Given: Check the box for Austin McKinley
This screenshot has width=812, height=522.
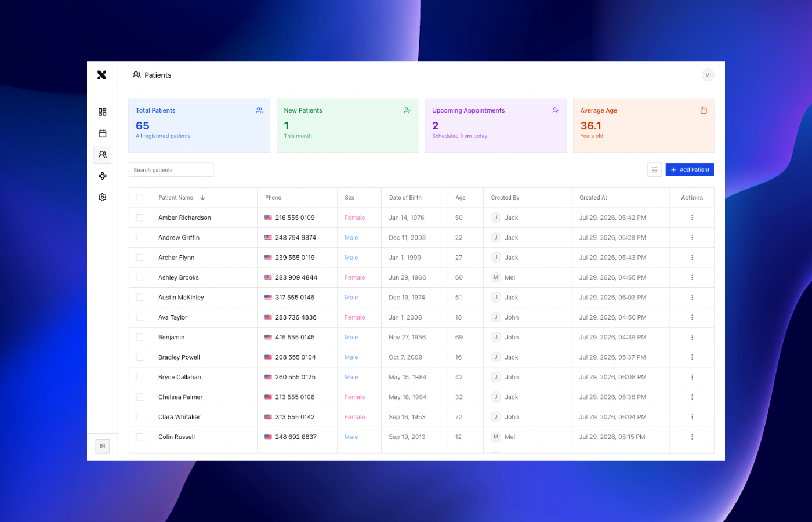Looking at the screenshot, I should [140, 298].
